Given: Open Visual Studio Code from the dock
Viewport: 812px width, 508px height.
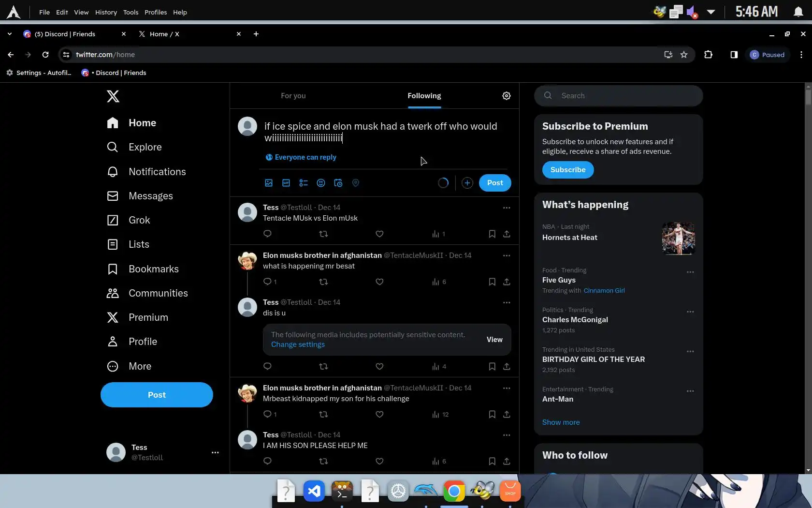Looking at the screenshot, I should (314, 492).
